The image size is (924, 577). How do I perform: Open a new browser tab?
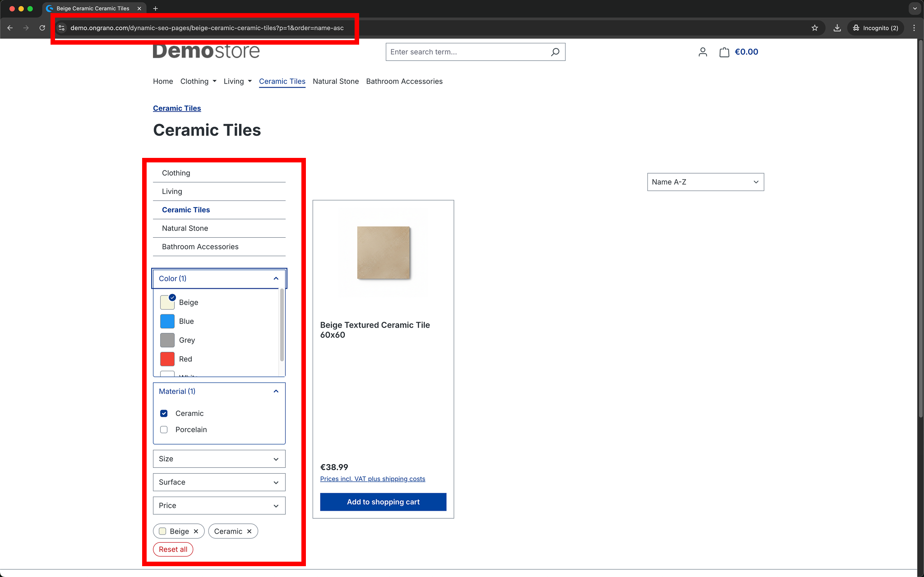155,9
